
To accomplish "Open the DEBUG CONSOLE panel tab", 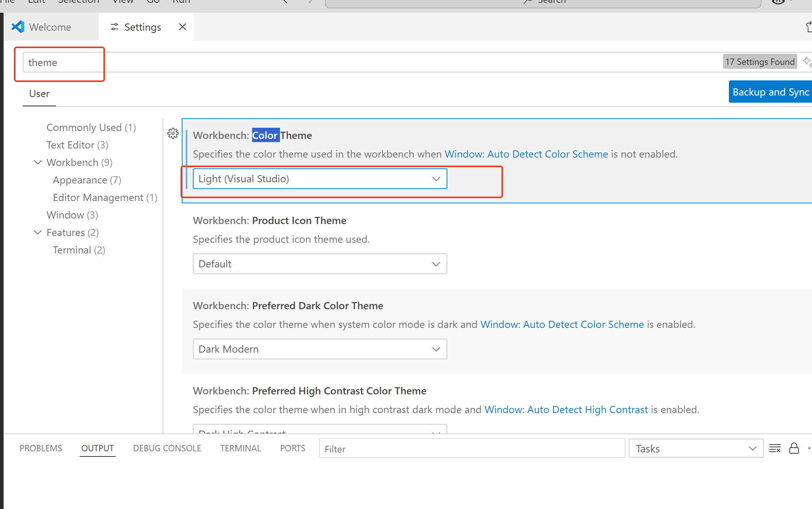I will pyautogui.click(x=167, y=449).
